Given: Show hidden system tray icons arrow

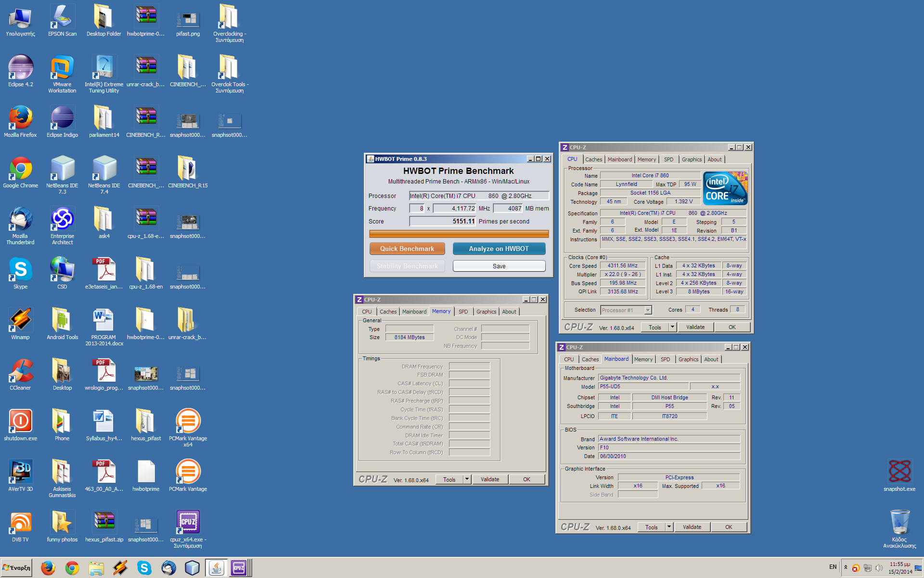Looking at the screenshot, I should click(x=846, y=567).
